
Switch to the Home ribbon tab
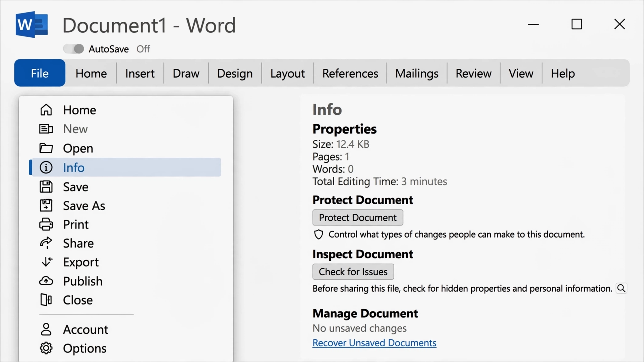click(91, 73)
